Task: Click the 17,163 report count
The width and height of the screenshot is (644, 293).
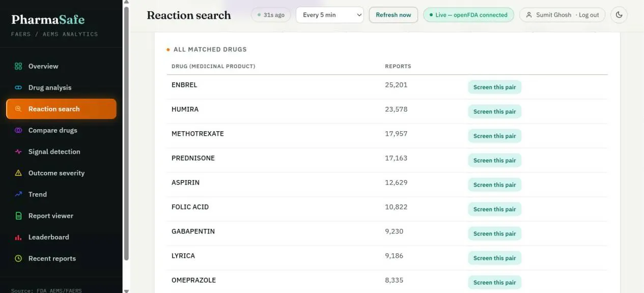Action: coord(396,158)
